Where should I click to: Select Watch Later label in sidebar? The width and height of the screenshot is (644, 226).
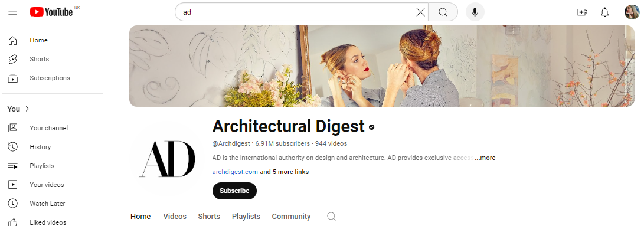47,204
